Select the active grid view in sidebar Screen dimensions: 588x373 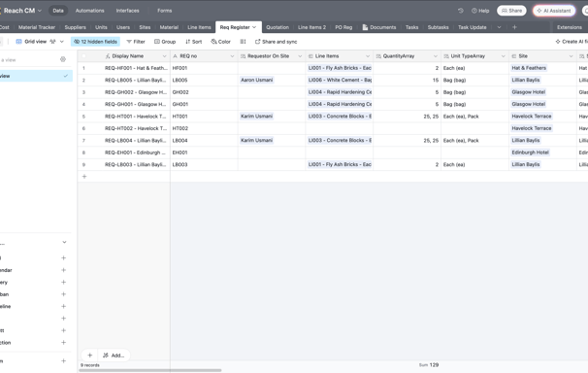point(36,76)
